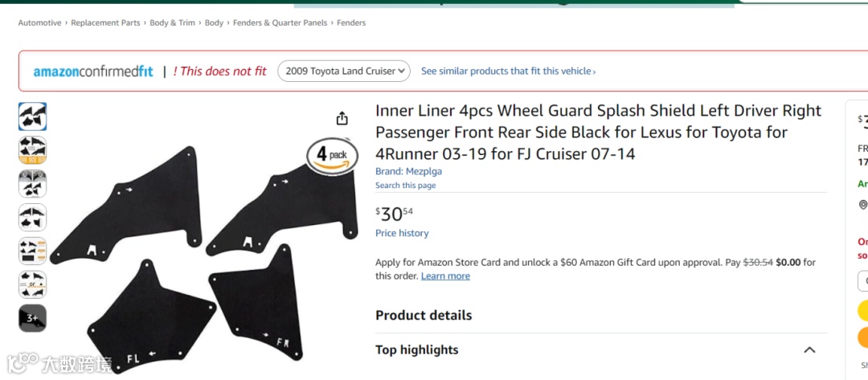
Task: Collapse the Top highlights section chevron
Action: [x=809, y=350]
